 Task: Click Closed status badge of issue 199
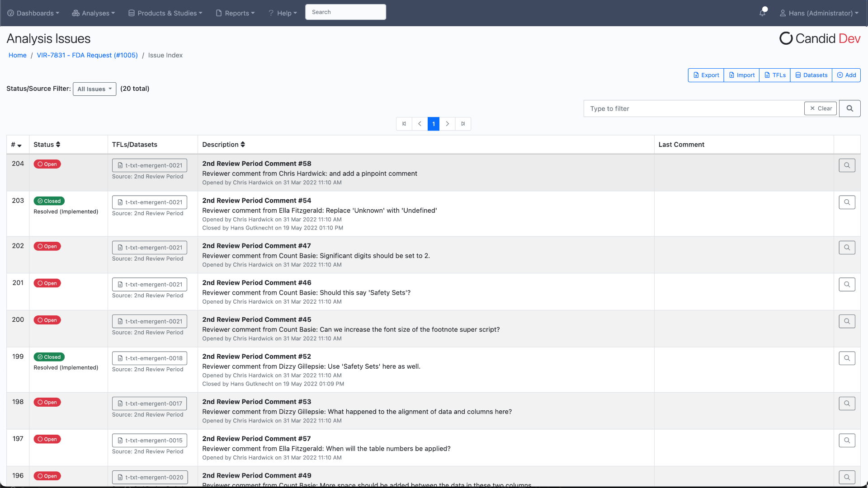point(49,357)
